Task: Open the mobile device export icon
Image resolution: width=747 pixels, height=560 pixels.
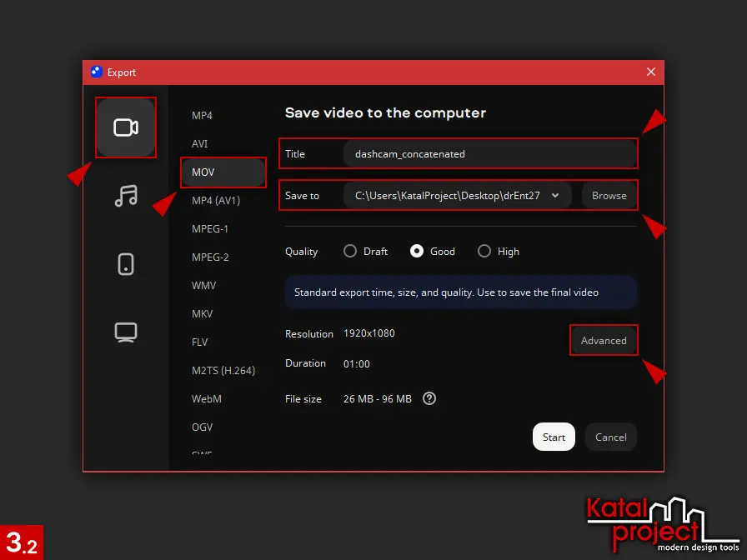Action: coord(126,264)
